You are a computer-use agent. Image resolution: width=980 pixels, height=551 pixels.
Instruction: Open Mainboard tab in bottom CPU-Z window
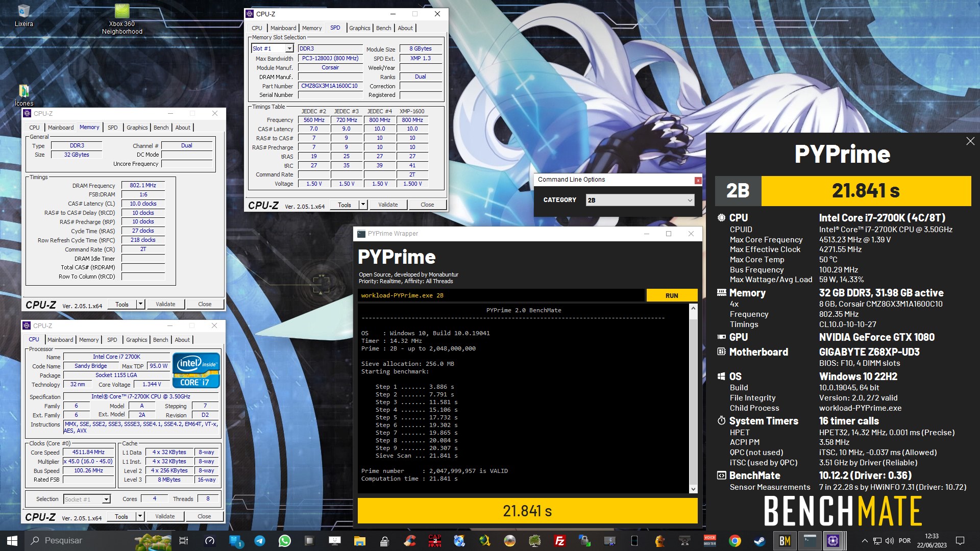click(60, 340)
